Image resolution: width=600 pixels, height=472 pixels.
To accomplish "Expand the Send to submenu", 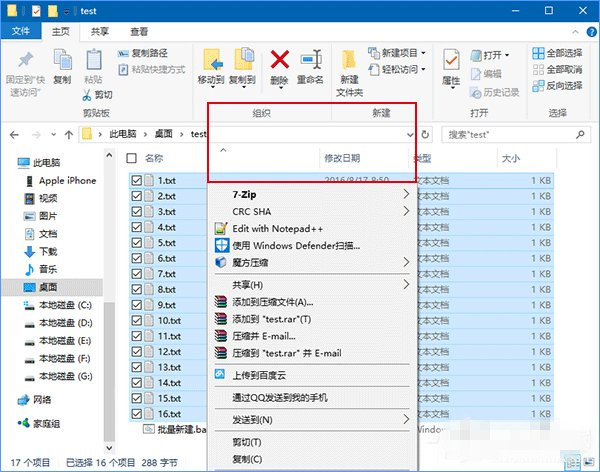I will point(406,419).
